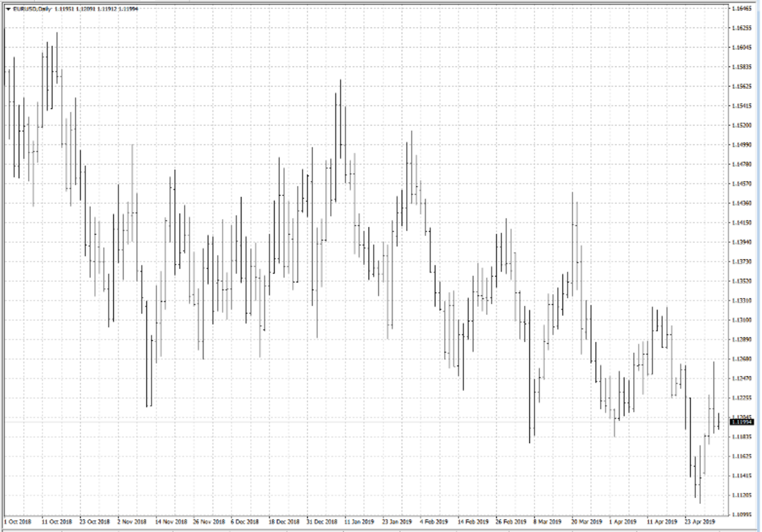Click the 31 Dec 2018 date label
Image resolution: width=762 pixels, height=532 pixels.
pyautogui.click(x=322, y=522)
